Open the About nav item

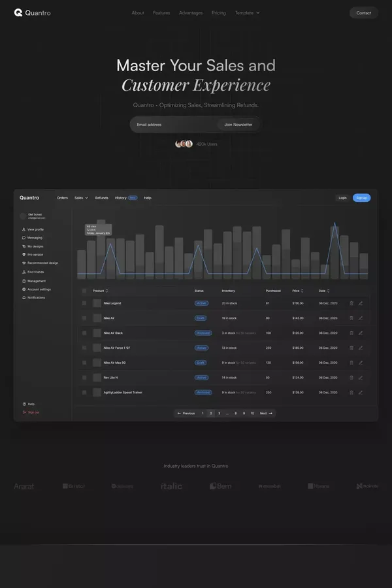tap(138, 13)
